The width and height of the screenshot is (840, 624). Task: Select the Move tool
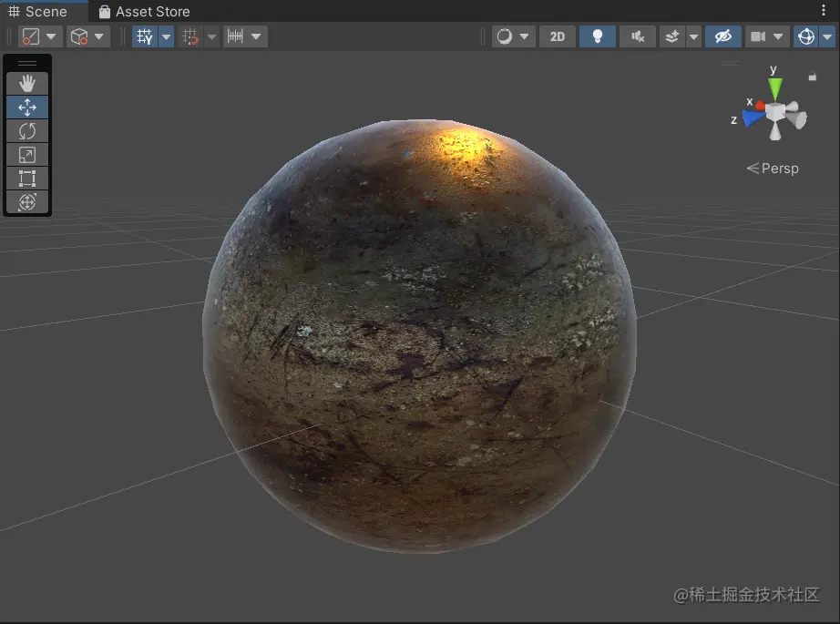click(x=27, y=107)
